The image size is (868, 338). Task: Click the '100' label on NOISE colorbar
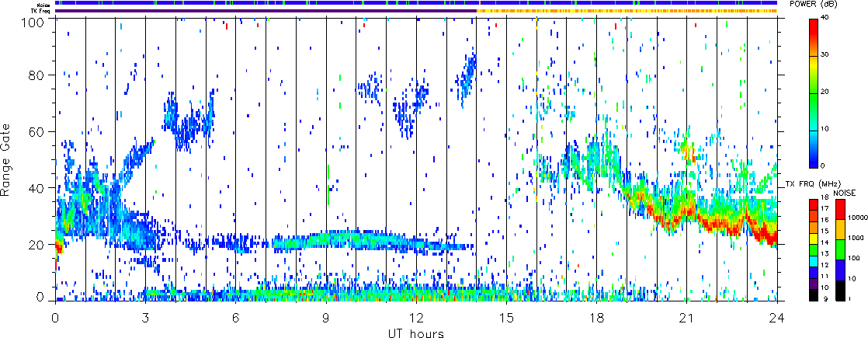(x=854, y=258)
